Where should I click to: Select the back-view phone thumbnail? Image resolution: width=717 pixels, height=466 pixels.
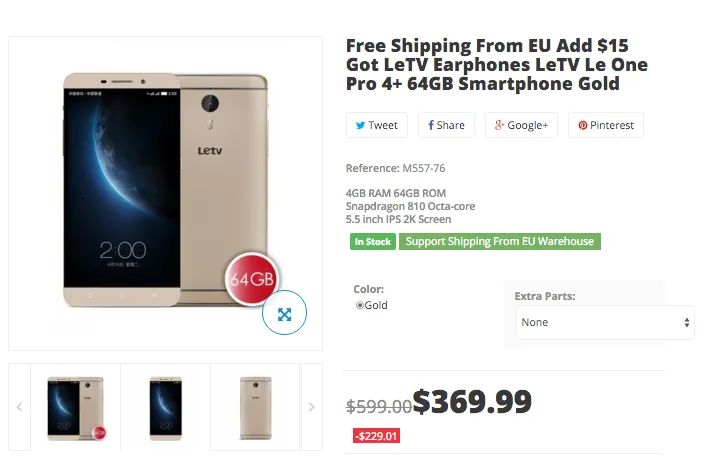click(255, 407)
